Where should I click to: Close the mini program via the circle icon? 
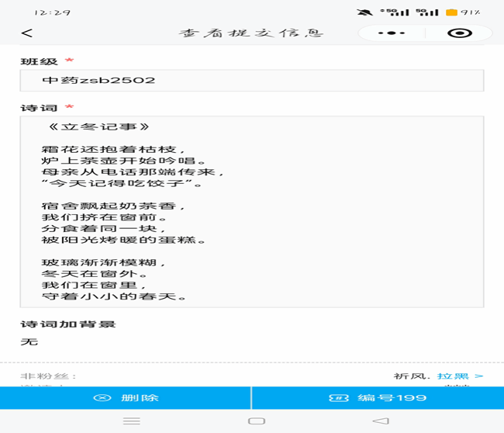460,33
